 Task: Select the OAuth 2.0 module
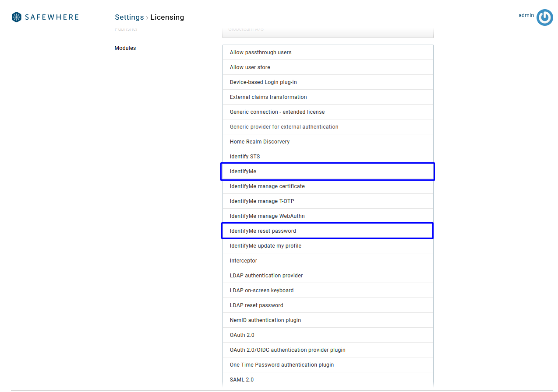tap(242, 335)
